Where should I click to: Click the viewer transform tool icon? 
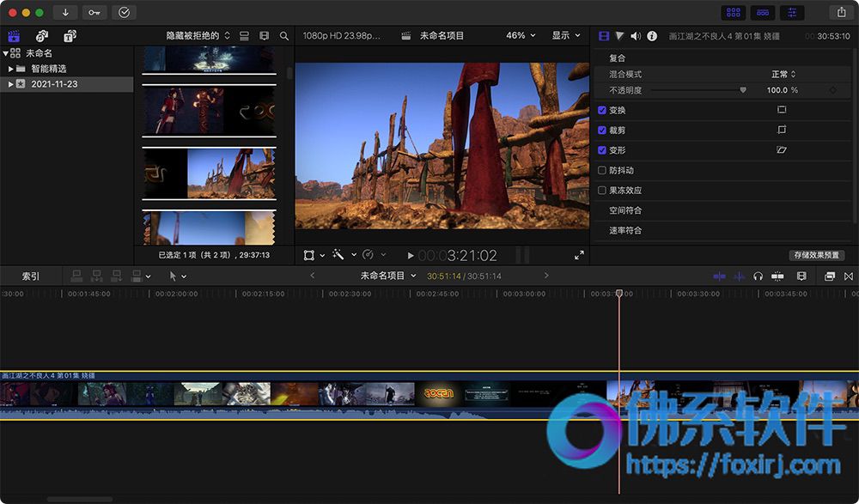tap(309, 255)
